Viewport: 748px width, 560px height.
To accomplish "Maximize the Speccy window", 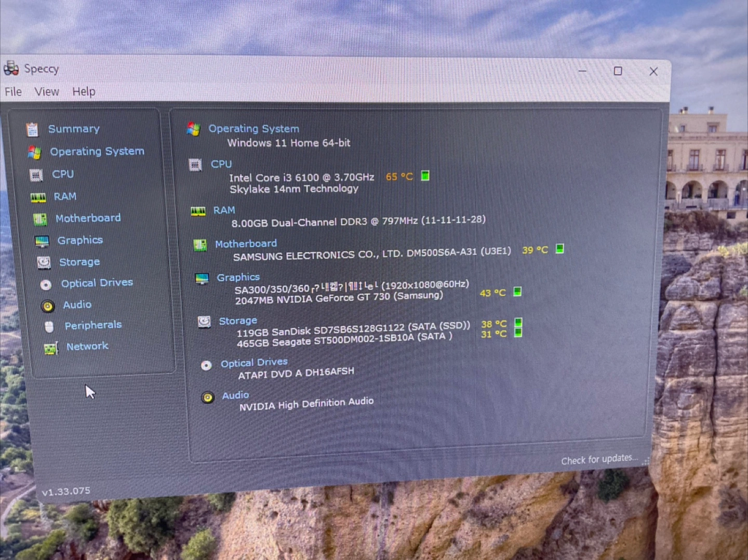I will (618, 71).
